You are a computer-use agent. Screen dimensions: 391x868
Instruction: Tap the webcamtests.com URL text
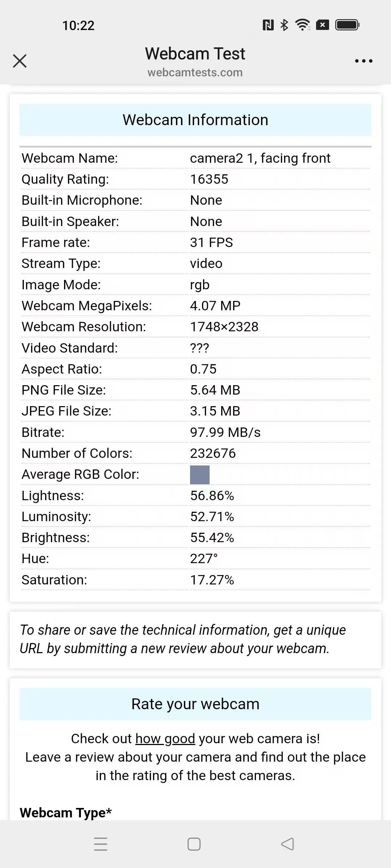[x=195, y=72]
